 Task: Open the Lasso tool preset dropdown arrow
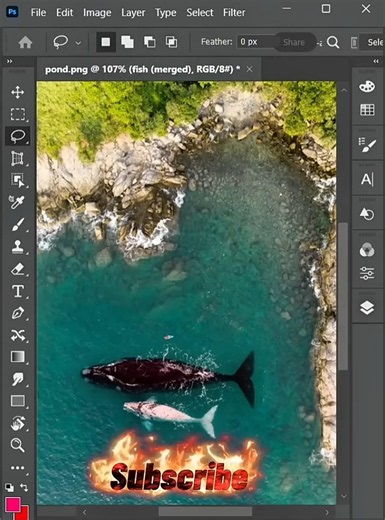(78, 43)
